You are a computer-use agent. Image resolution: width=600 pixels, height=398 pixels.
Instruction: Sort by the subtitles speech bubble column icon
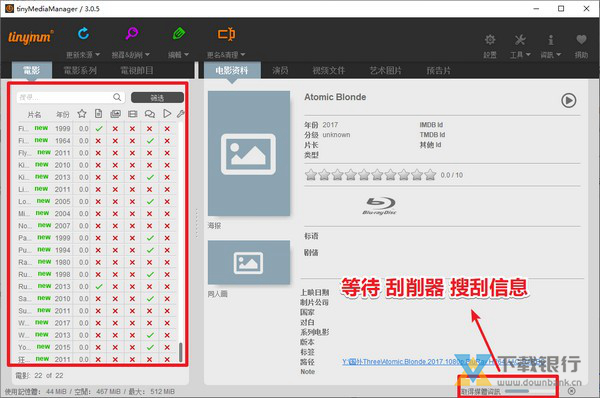click(150, 114)
